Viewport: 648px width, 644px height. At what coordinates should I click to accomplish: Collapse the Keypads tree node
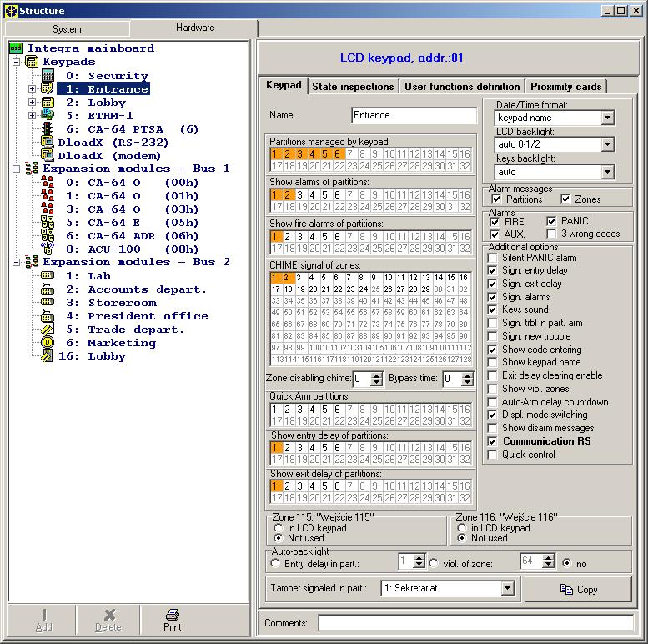[x=17, y=62]
